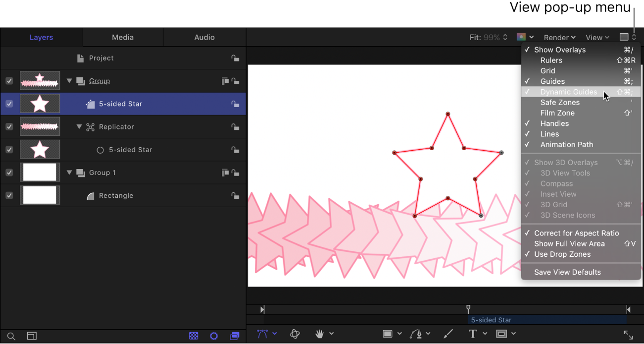
Task: Click the 3D transform tool icon
Action: (295, 334)
